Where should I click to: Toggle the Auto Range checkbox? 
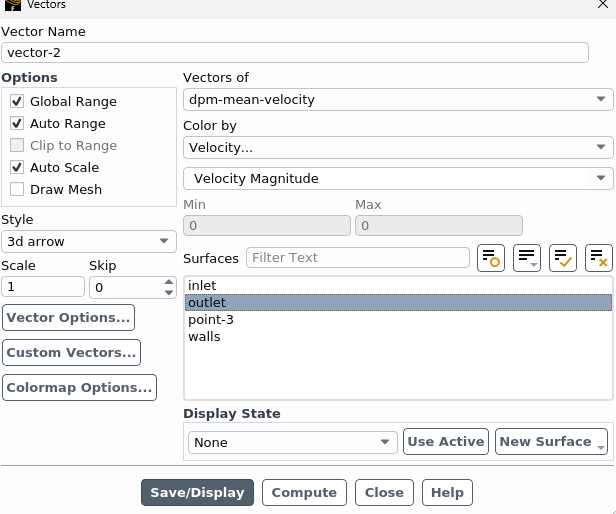tap(17, 124)
